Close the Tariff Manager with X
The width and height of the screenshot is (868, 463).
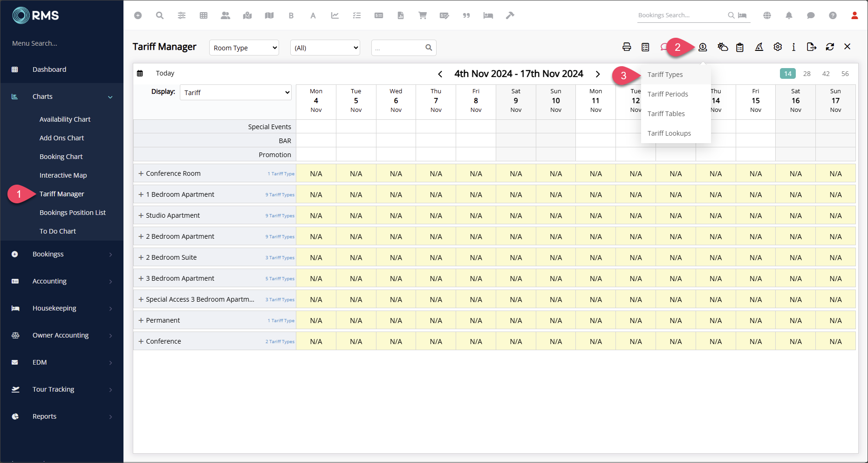(x=847, y=47)
